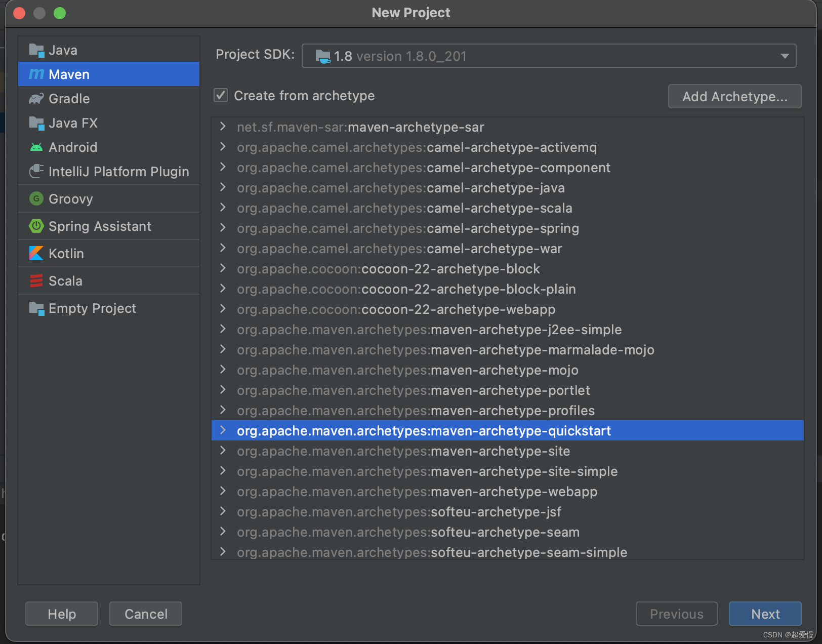Screen dimensions: 822x644
Task: Expand the camel-archetype-war node
Action: (223, 248)
